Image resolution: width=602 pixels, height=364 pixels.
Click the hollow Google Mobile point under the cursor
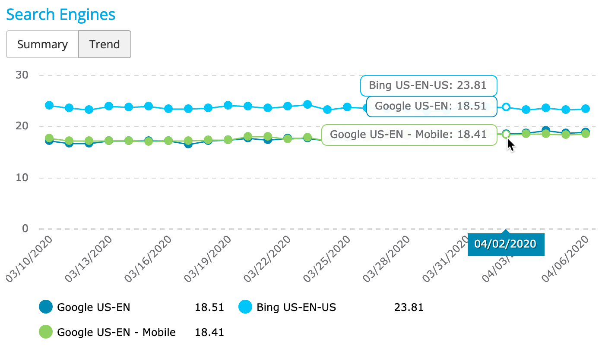click(505, 135)
